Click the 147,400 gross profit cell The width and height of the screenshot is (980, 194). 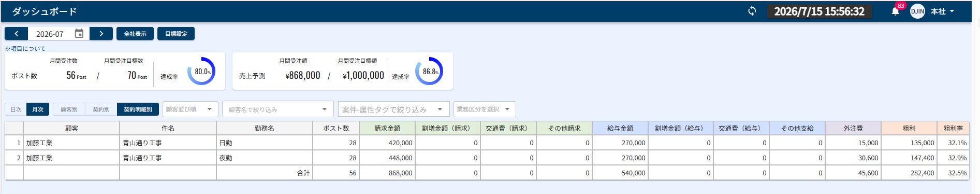(x=909, y=158)
